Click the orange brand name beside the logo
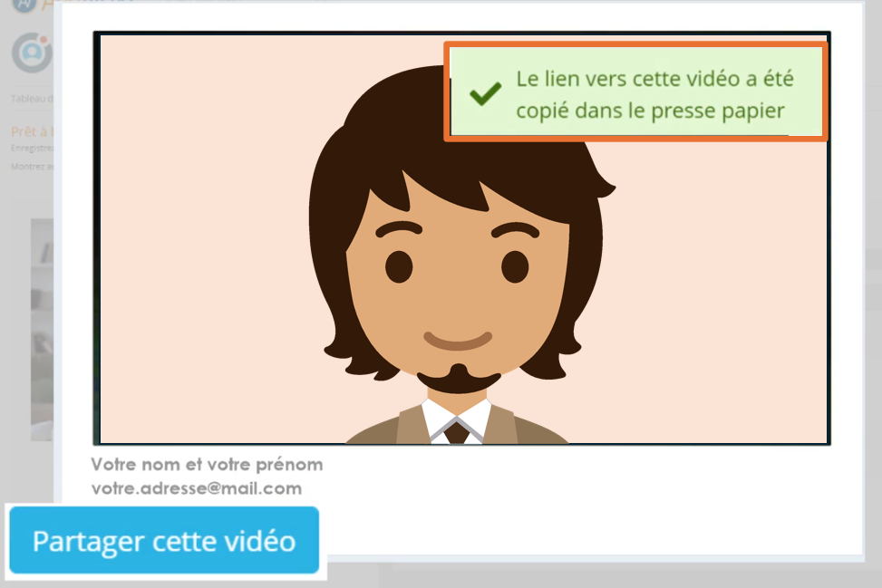The image size is (882, 588). click(x=48, y=5)
